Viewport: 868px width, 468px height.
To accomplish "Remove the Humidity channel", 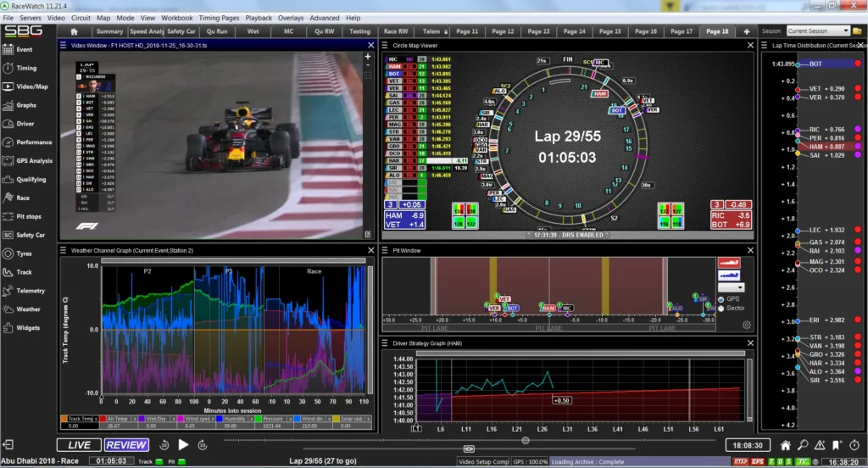I will [x=252, y=419].
